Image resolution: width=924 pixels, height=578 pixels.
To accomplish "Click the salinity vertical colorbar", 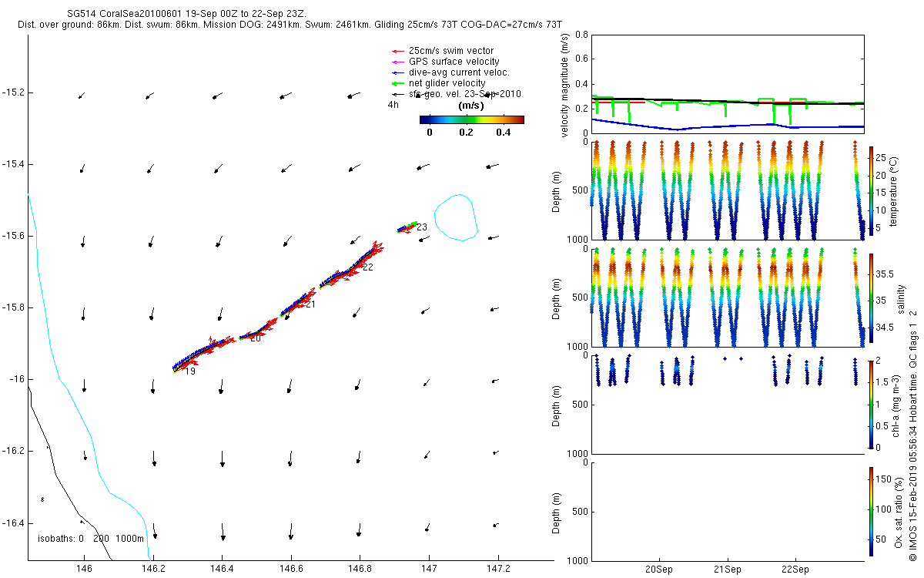I will (x=870, y=298).
